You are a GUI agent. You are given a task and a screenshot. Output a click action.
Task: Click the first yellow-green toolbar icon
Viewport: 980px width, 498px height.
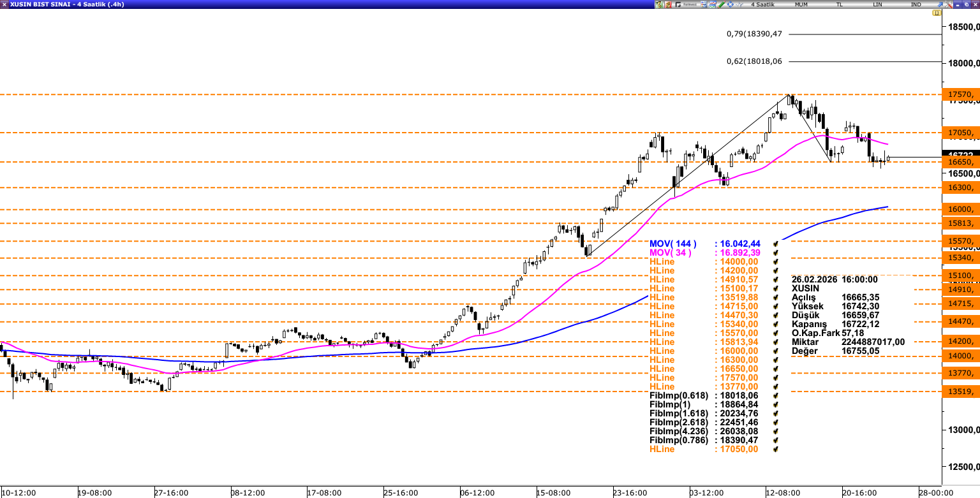[x=659, y=4]
